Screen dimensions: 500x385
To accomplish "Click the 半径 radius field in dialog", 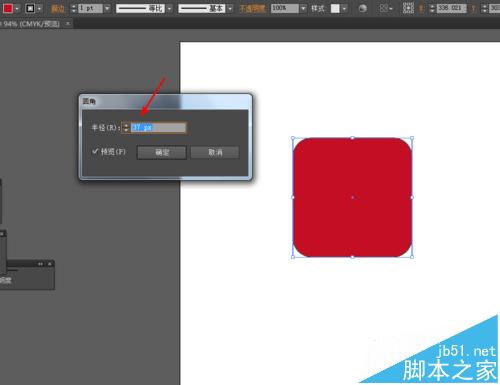I will 158,127.
